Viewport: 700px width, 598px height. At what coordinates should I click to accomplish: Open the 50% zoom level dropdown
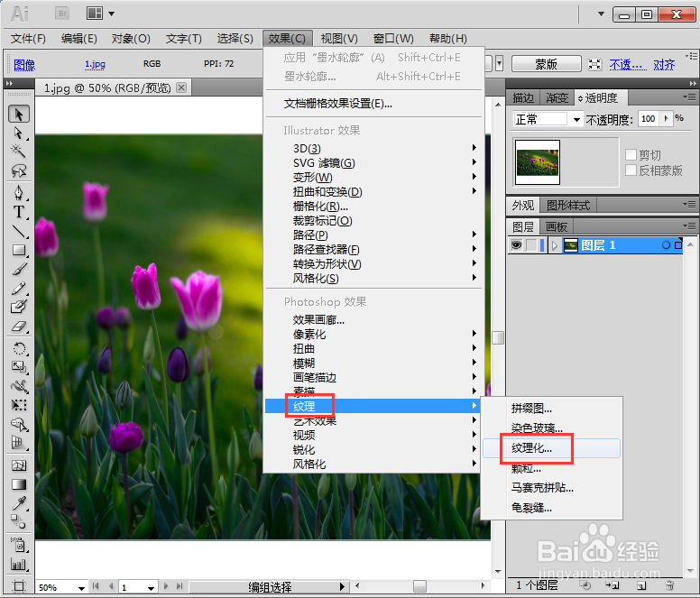(x=81, y=588)
